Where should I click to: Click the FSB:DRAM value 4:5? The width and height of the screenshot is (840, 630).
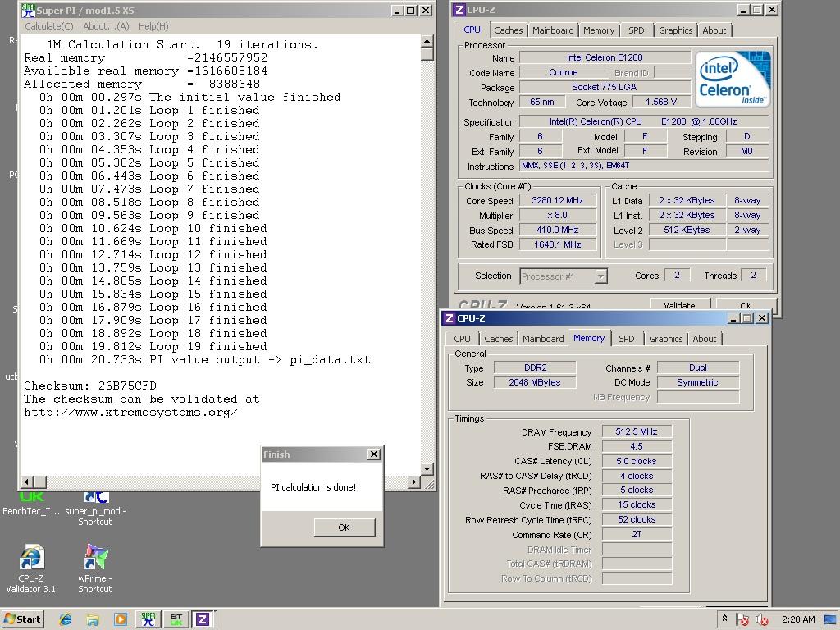coord(637,446)
